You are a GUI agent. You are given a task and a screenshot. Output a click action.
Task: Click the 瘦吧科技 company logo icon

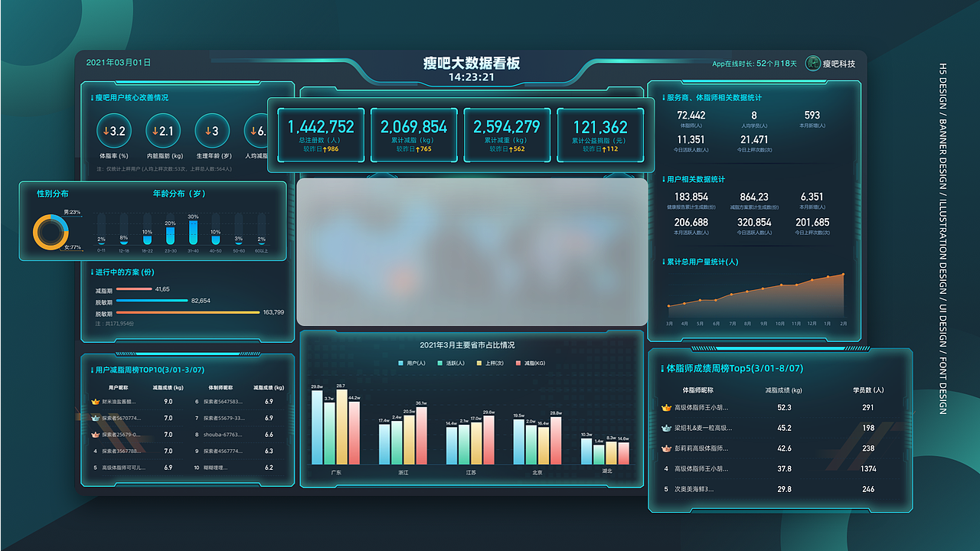click(813, 64)
